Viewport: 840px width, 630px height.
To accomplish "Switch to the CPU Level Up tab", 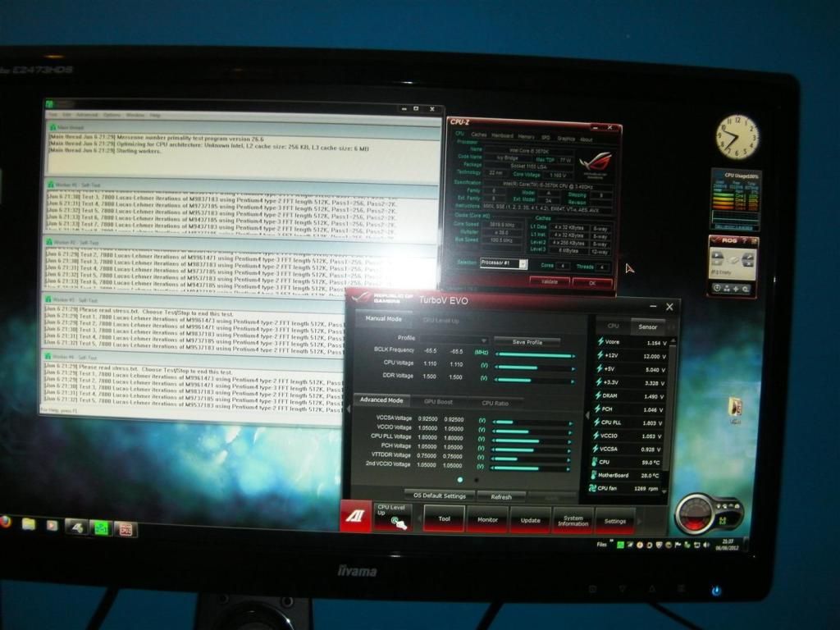I will tap(441, 321).
